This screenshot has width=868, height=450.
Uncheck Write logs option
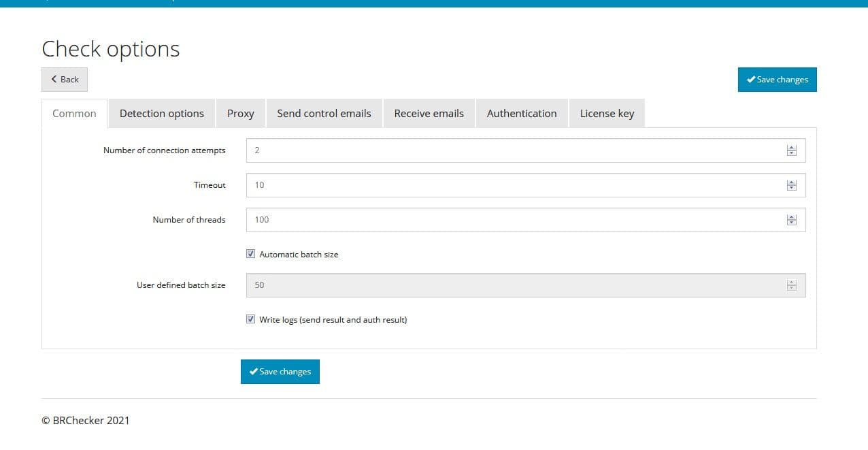(250, 319)
